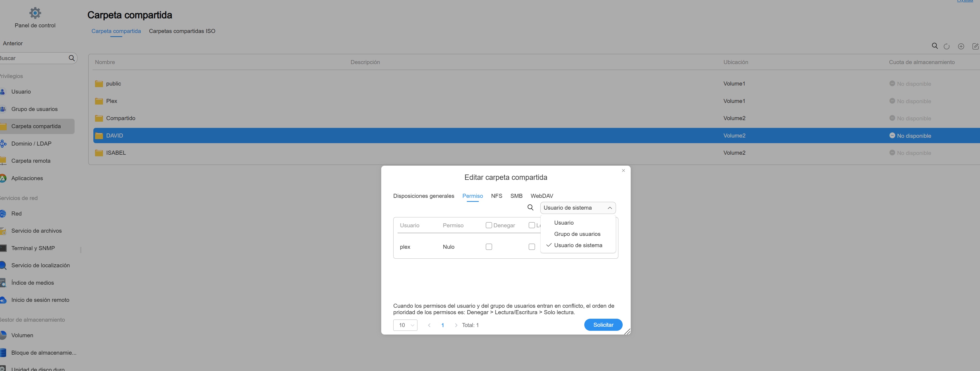The image size is (980, 371).
Task: Select Grupo de usuarios dropdown option
Action: pos(577,234)
